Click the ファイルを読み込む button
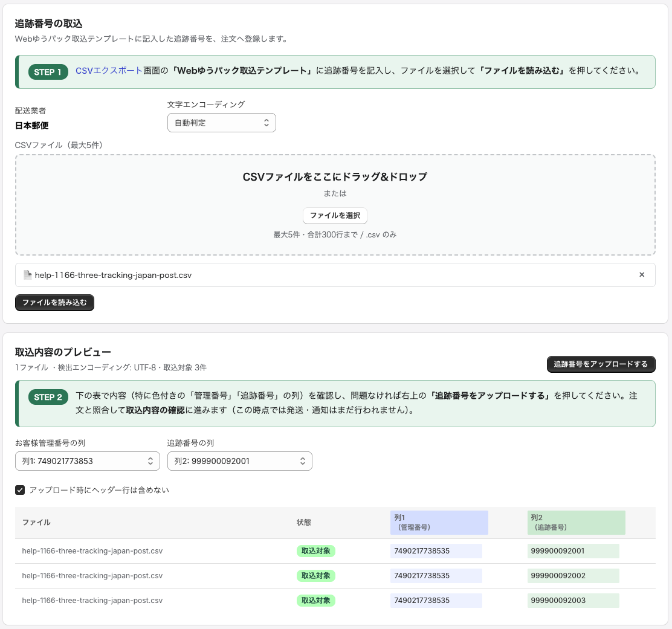 pyautogui.click(x=54, y=303)
